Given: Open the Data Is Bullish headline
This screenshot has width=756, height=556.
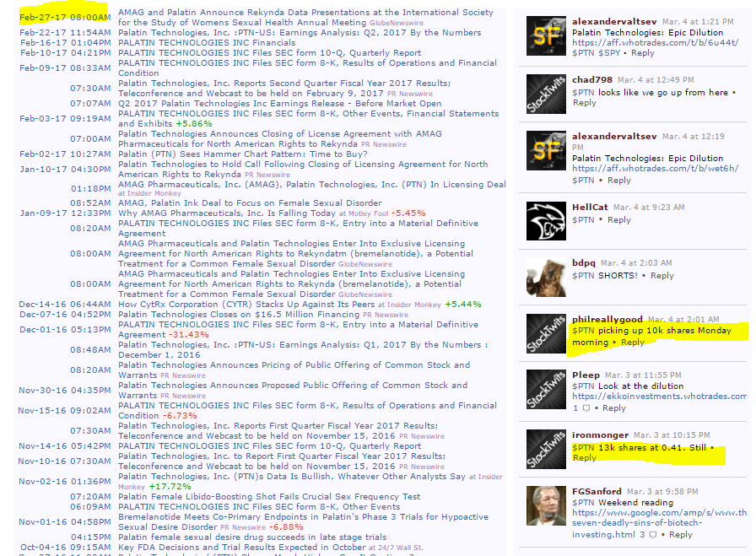Looking at the screenshot, I should (292, 477).
